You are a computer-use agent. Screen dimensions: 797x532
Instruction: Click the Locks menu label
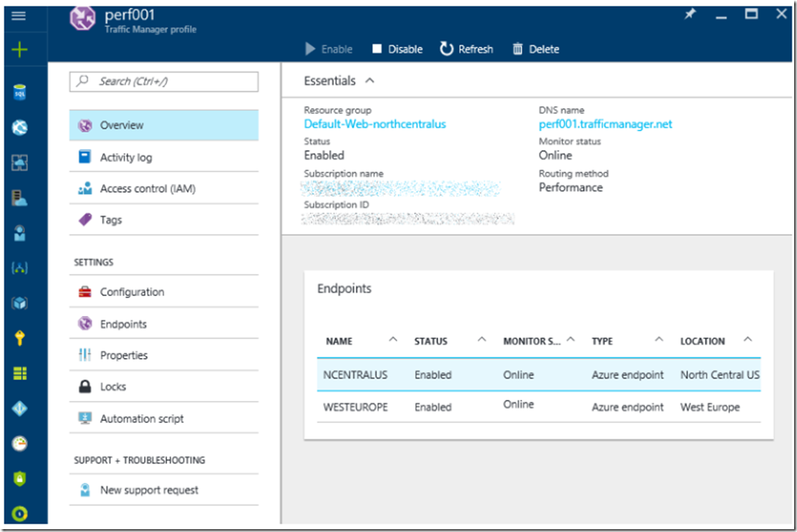tap(113, 387)
